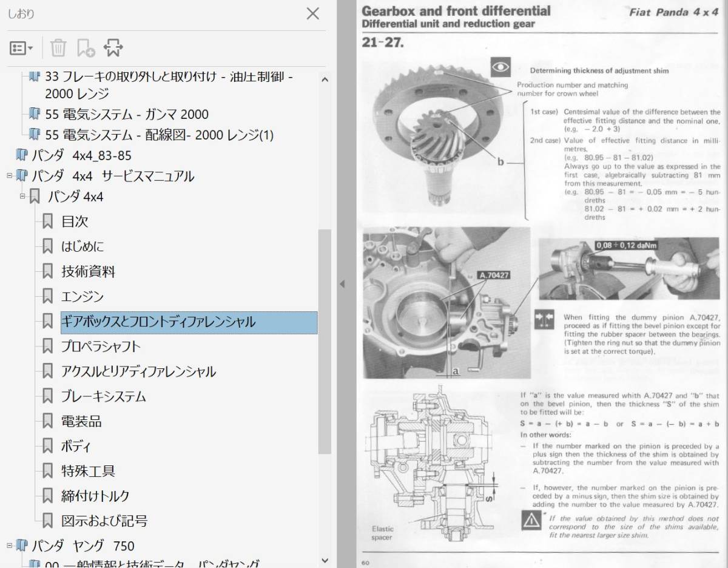Go to the 技術資料 bookmark
This screenshot has height=568, width=728.
(x=88, y=271)
